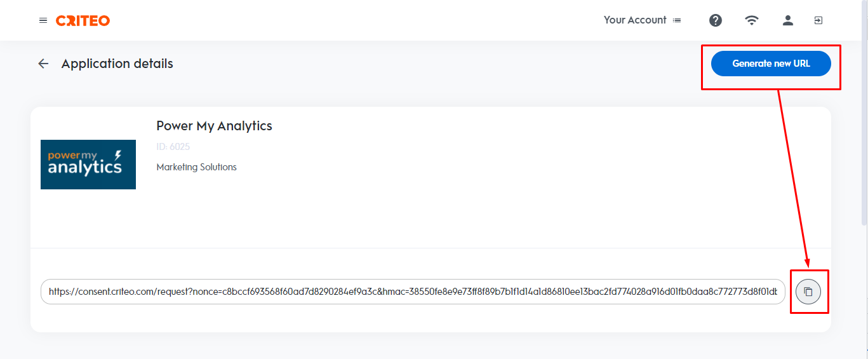Image resolution: width=868 pixels, height=359 pixels.
Task: Open the hamburger navigation menu
Action: click(43, 20)
